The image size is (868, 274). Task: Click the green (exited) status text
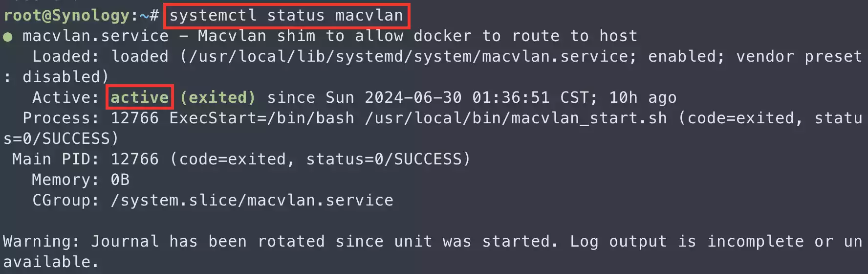point(217,97)
